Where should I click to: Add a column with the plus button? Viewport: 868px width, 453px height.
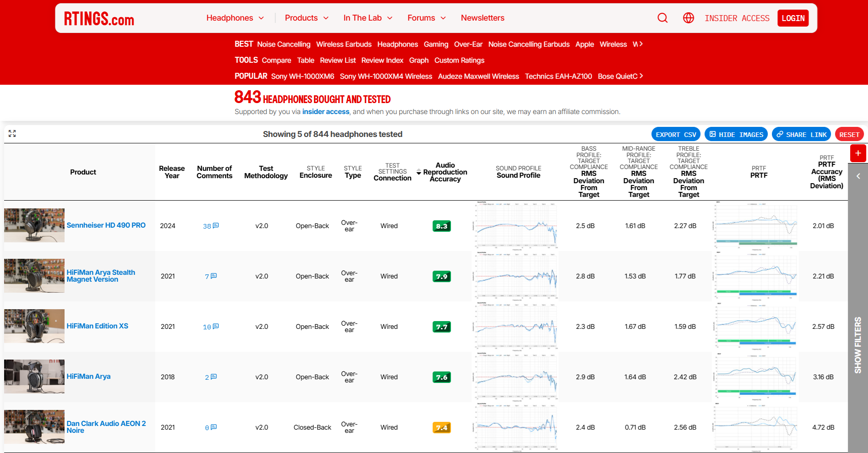[x=858, y=153]
